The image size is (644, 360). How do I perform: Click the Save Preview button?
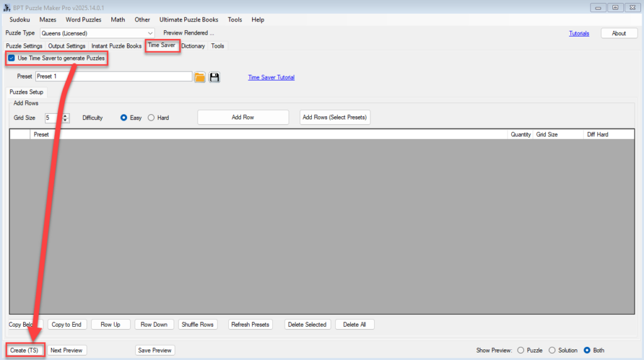click(x=155, y=350)
